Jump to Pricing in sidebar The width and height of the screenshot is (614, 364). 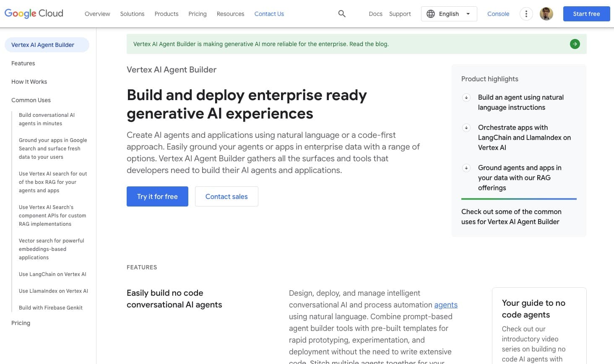[21, 323]
